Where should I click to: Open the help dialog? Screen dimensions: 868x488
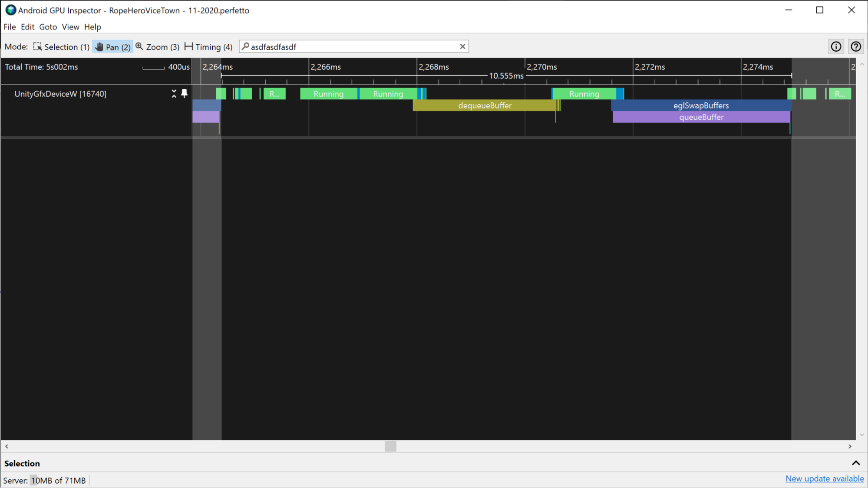coord(855,46)
